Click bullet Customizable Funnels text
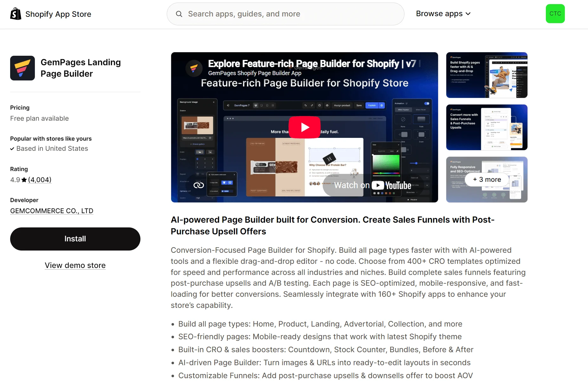 click(x=326, y=376)
